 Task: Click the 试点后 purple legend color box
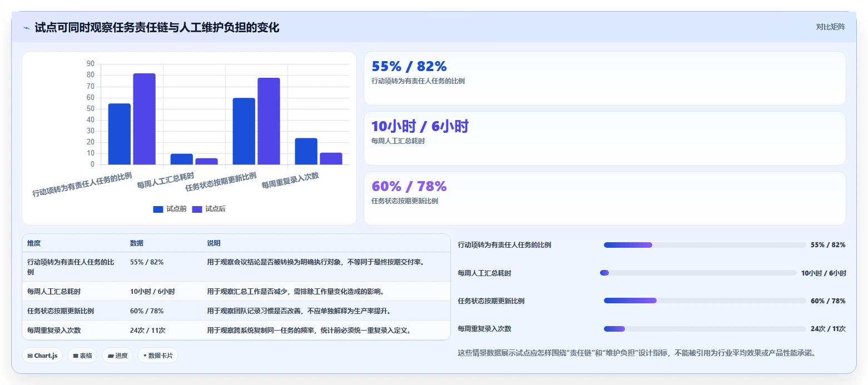197,209
